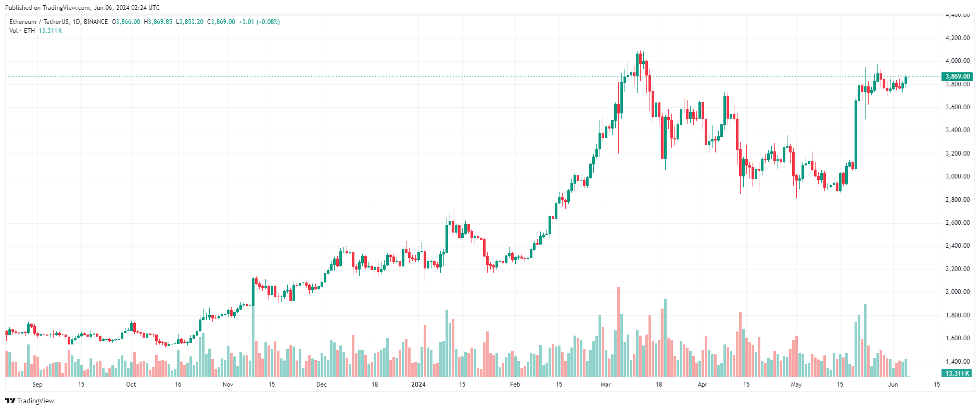Select the 1D interval label

[x=76, y=22]
